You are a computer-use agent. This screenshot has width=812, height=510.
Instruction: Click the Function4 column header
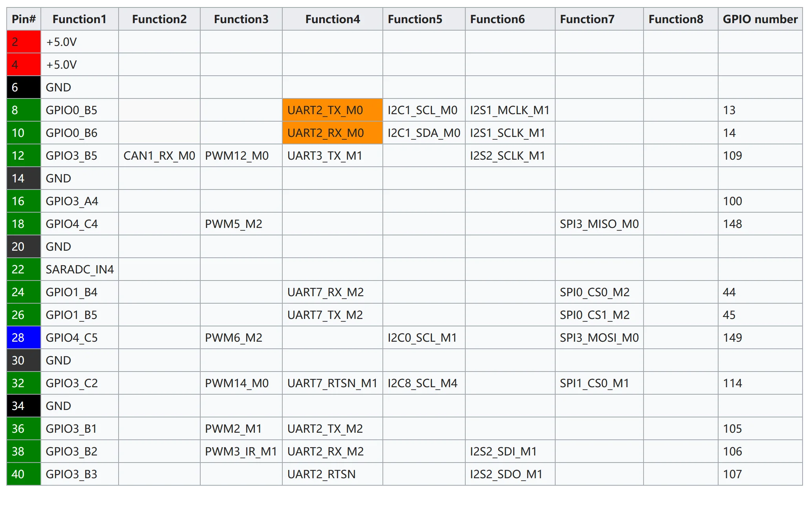(x=332, y=19)
